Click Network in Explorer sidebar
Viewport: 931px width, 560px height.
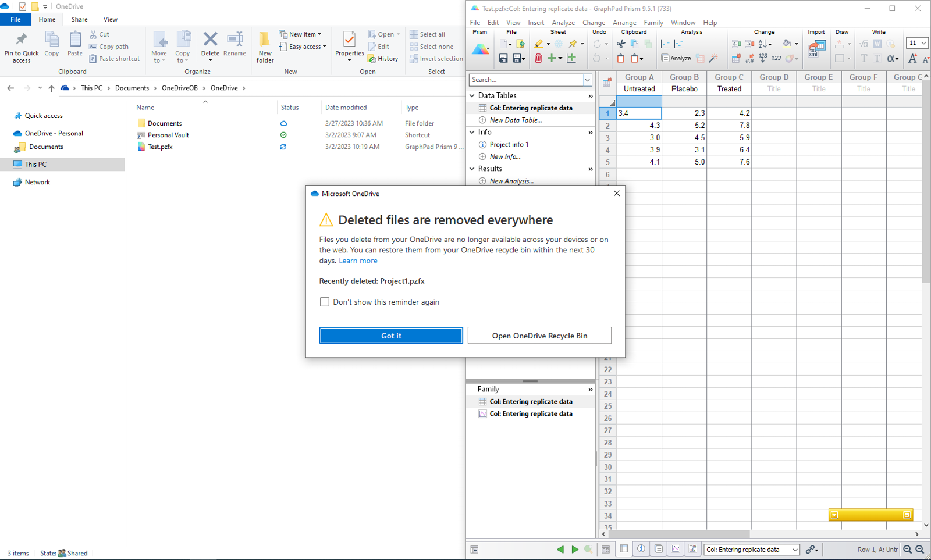click(x=37, y=182)
